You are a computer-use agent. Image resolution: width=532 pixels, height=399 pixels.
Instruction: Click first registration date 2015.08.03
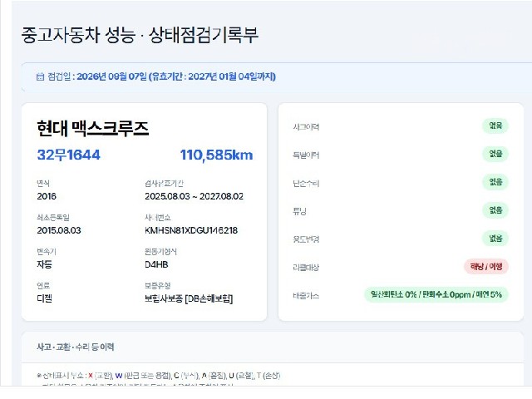click(59, 230)
